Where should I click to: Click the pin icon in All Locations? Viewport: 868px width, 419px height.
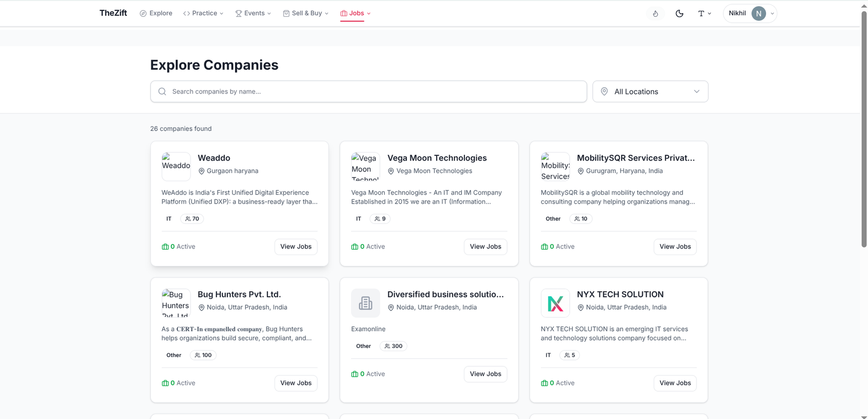point(604,91)
